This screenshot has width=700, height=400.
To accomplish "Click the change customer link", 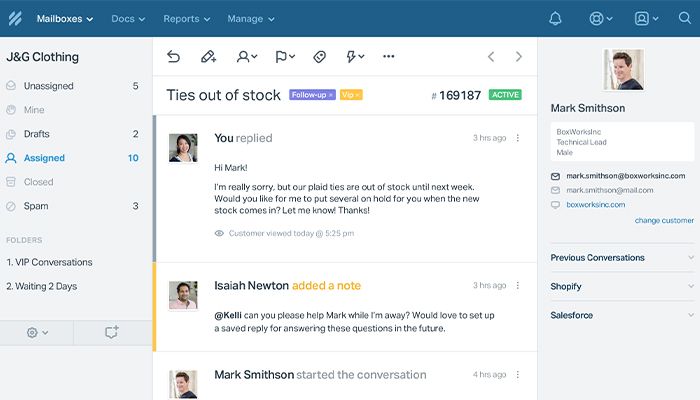I will [663, 220].
